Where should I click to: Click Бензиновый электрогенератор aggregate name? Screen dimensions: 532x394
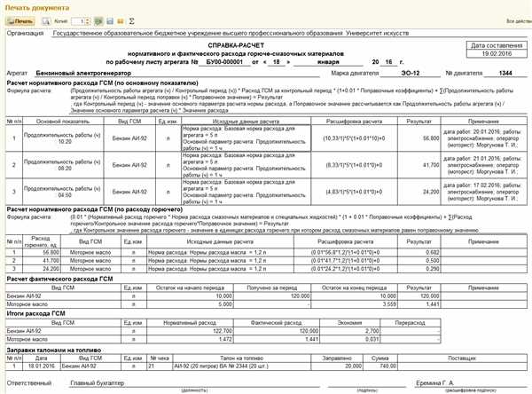(83, 73)
